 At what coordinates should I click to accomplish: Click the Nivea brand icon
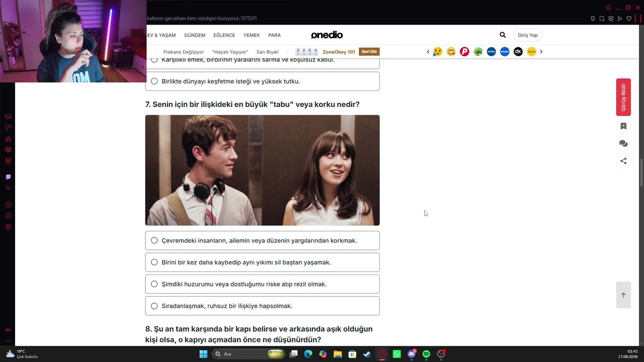491,52
